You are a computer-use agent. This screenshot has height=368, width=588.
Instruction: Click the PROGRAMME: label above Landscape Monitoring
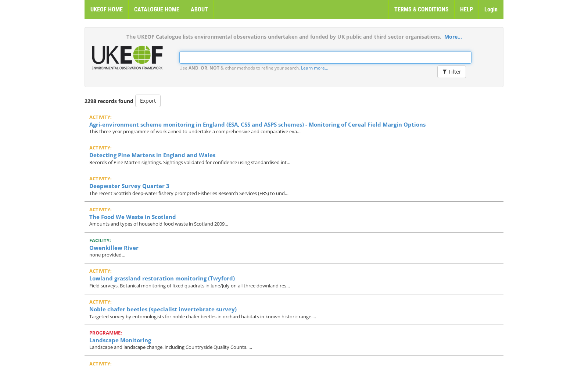click(x=105, y=333)
